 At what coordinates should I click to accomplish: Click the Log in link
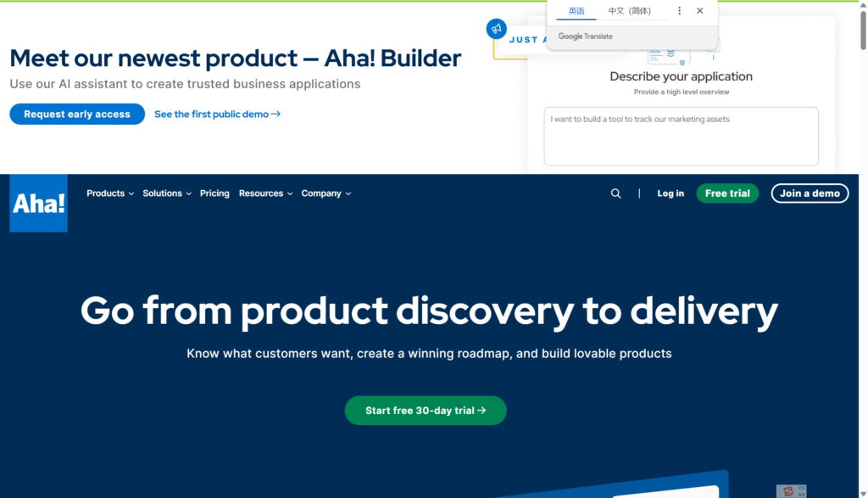click(670, 193)
